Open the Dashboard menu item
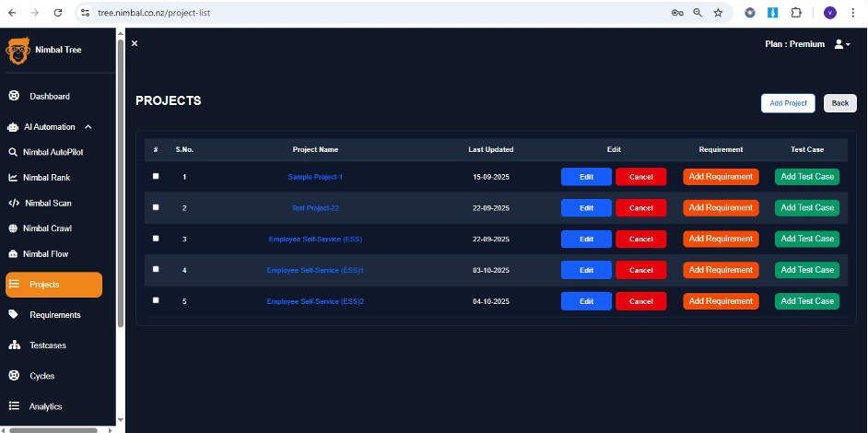Image resolution: width=868 pixels, height=433 pixels. (x=50, y=97)
